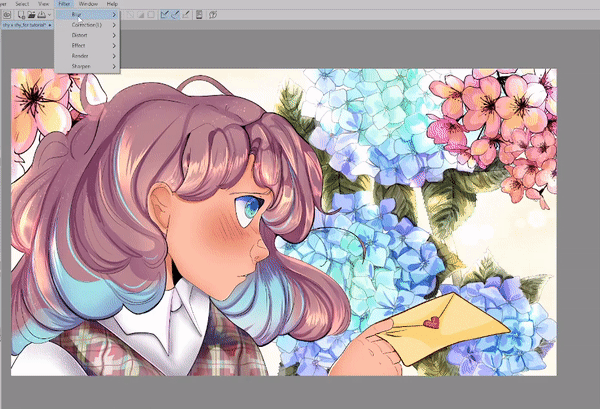Click the dimmed square icon left of rulers
The image size is (600, 409).
(151, 15)
